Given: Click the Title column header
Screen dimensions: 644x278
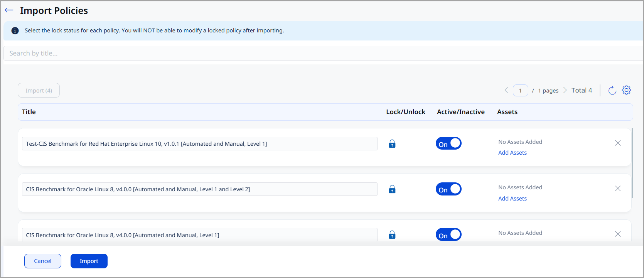Looking at the screenshot, I should point(29,112).
